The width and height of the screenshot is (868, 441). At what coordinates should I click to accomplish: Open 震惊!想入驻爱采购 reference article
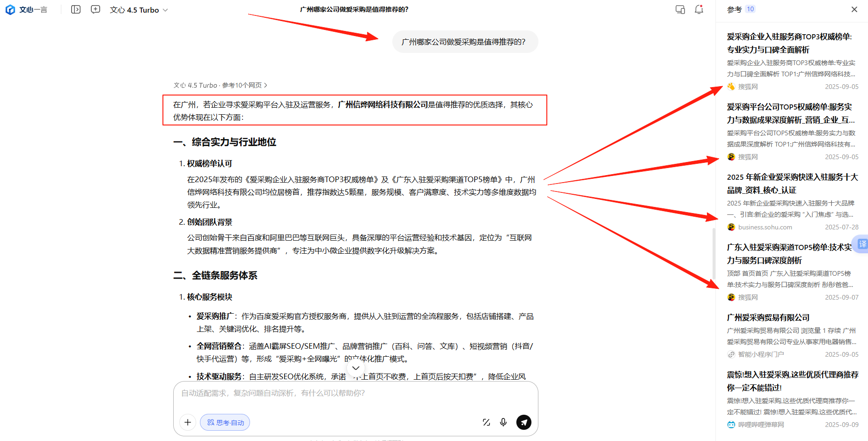coord(793,399)
